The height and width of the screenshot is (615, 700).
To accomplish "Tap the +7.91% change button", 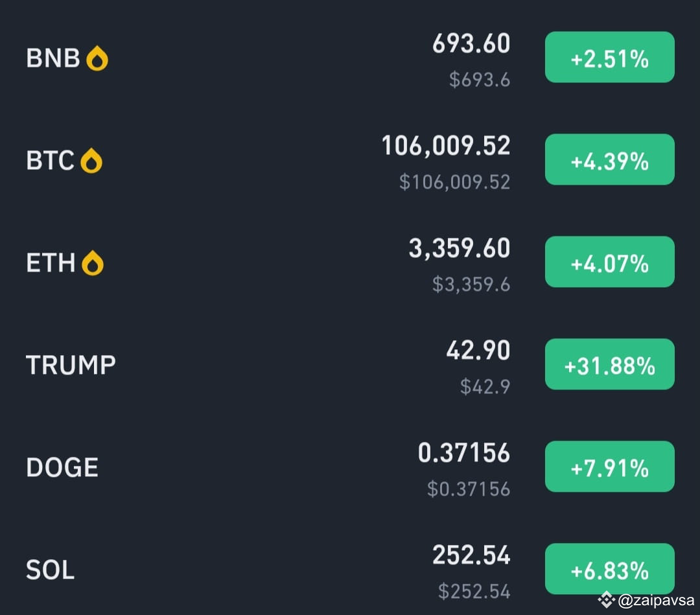I will pos(609,467).
